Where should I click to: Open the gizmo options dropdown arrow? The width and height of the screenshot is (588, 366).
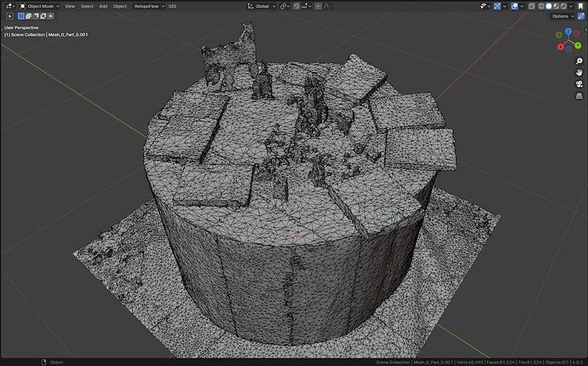tap(504, 6)
